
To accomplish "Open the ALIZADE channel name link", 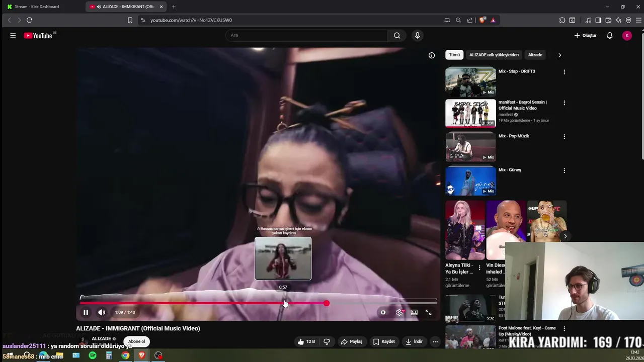I will 101,339.
